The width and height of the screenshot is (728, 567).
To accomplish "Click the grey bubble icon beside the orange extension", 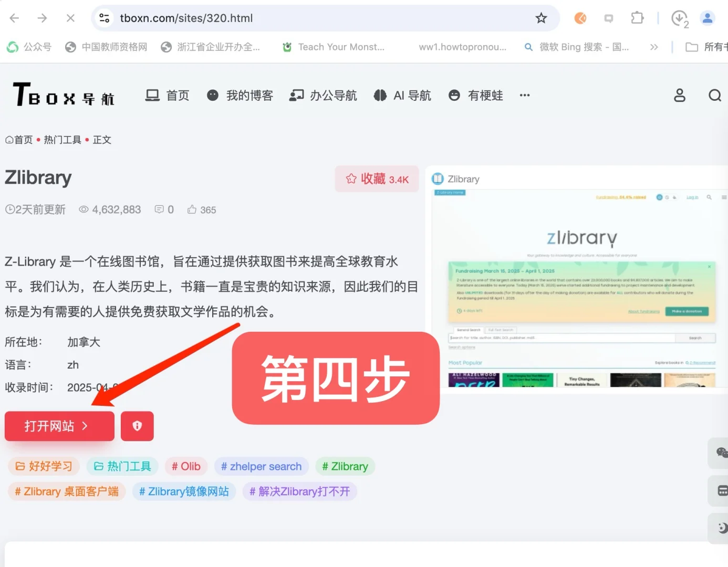I will pyautogui.click(x=609, y=18).
